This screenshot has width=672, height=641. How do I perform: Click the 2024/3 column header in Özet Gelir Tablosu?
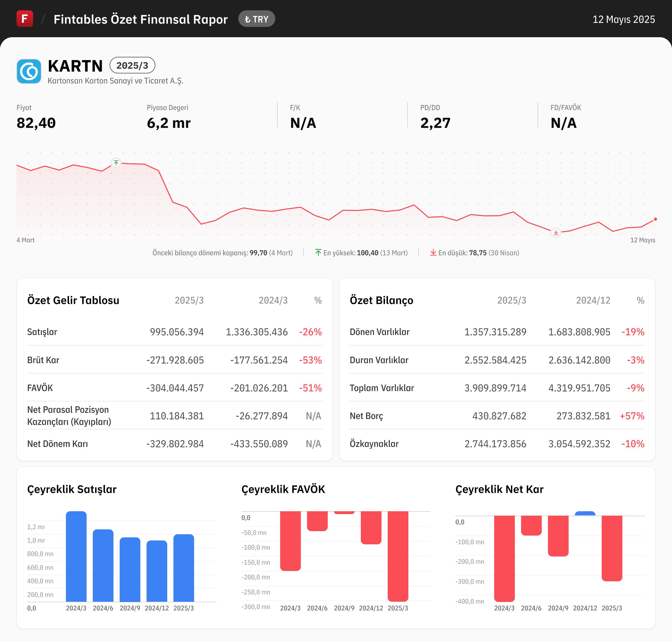tap(273, 300)
